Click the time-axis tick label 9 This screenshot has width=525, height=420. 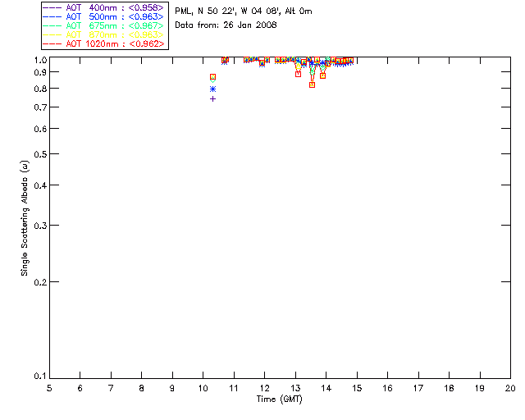(172, 388)
